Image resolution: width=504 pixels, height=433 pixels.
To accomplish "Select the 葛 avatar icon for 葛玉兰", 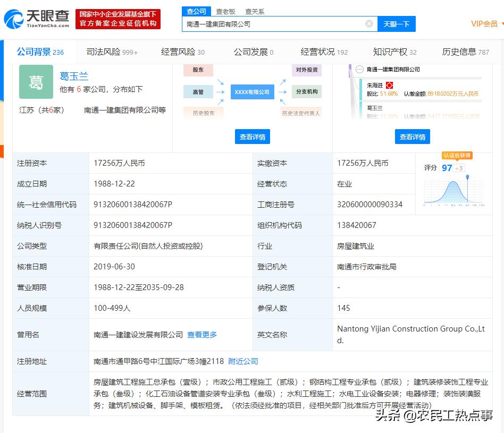I will (36, 82).
